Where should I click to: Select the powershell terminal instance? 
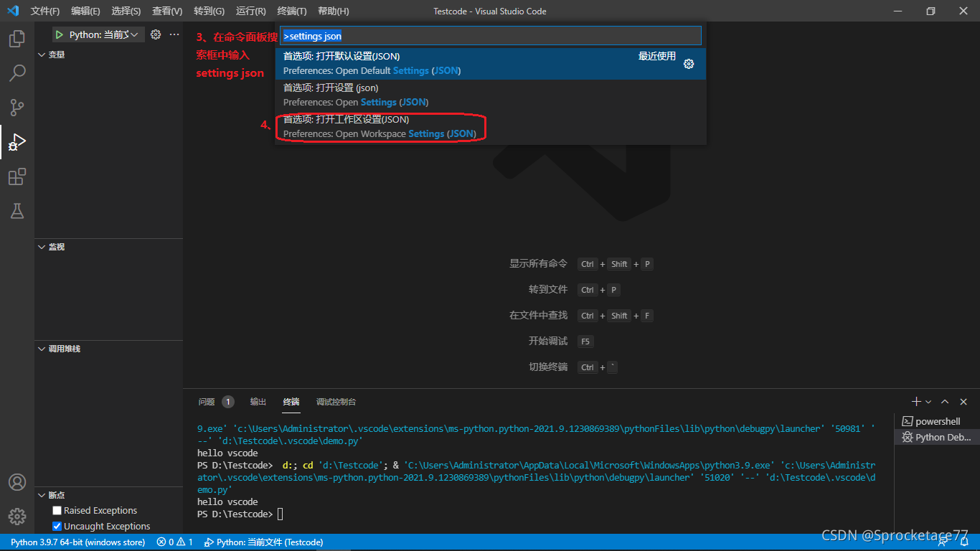[x=936, y=421]
